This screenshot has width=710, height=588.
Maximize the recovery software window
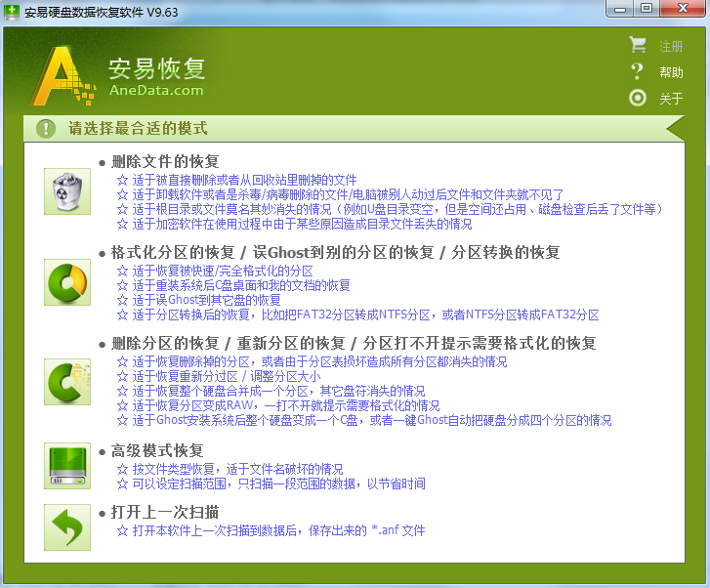[x=647, y=9]
